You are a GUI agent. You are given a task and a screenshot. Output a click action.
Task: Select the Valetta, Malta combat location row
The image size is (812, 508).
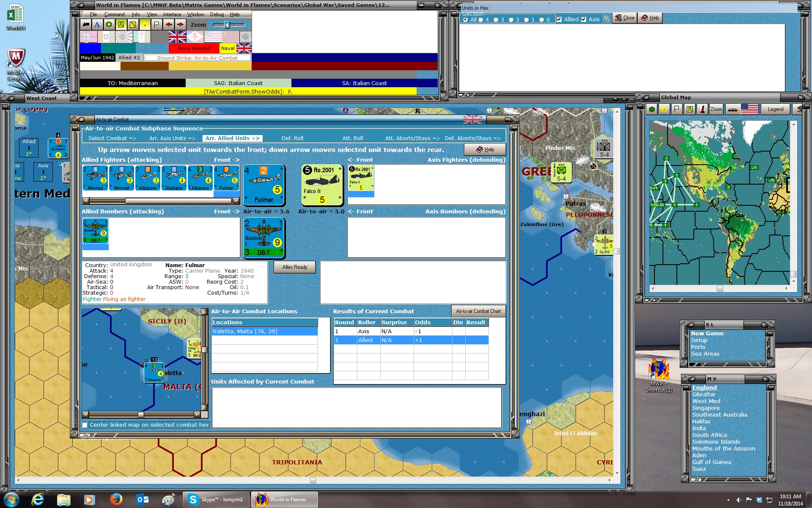point(265,331)
